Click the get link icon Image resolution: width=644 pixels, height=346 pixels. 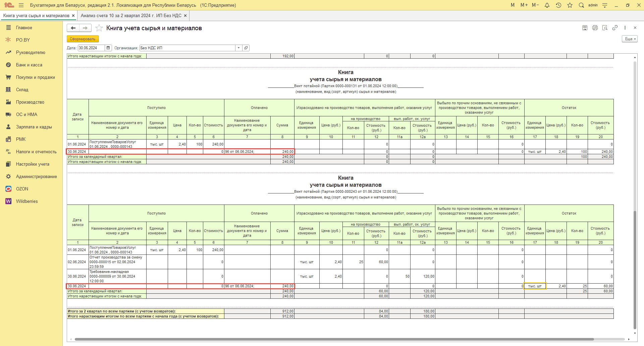(x=615, y=28)
